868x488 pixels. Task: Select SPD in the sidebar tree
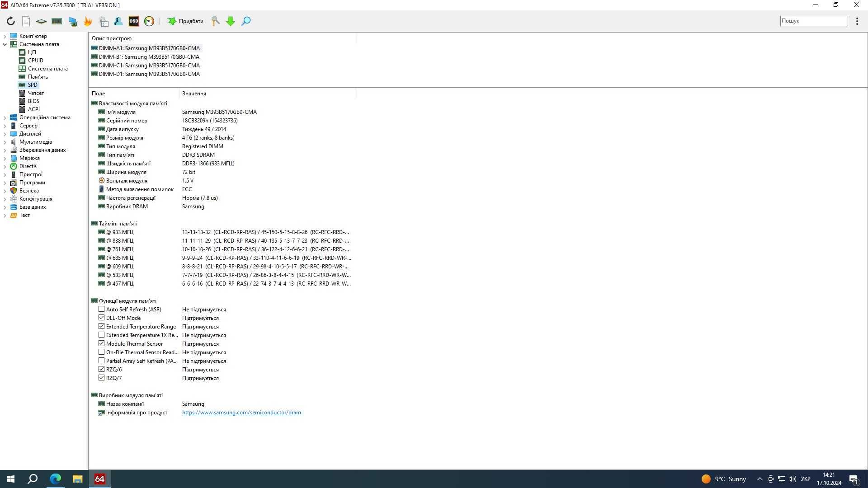click(x=33, y=85)
